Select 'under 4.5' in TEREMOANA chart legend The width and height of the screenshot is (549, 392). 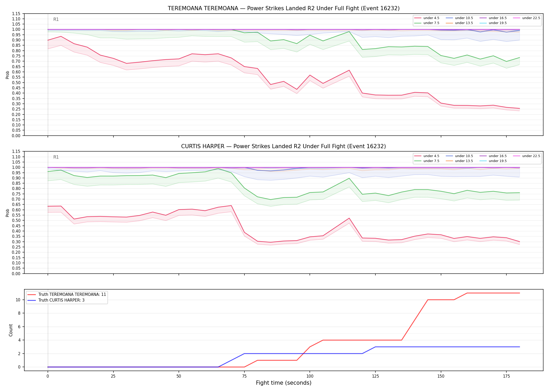tap(427, 18)
